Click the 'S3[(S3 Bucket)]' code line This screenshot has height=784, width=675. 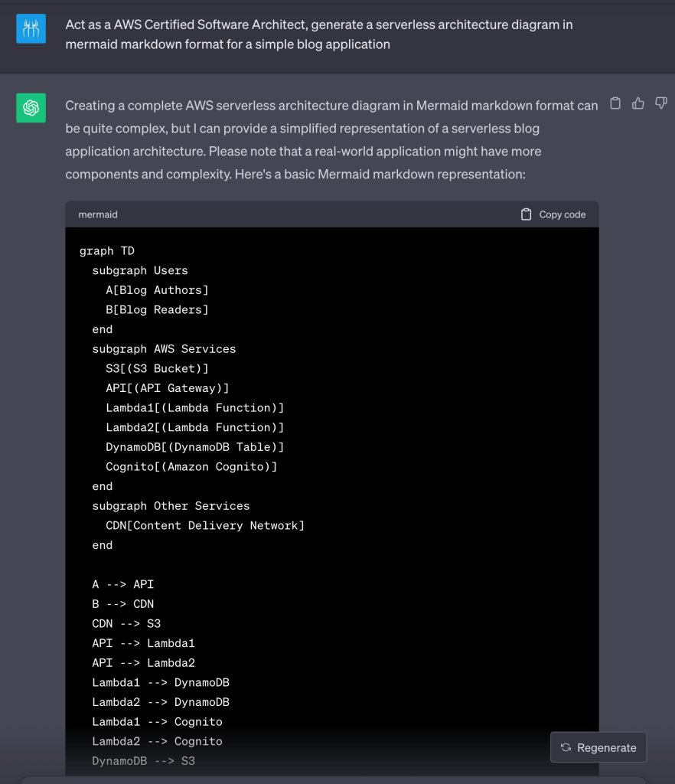(157, 368)
